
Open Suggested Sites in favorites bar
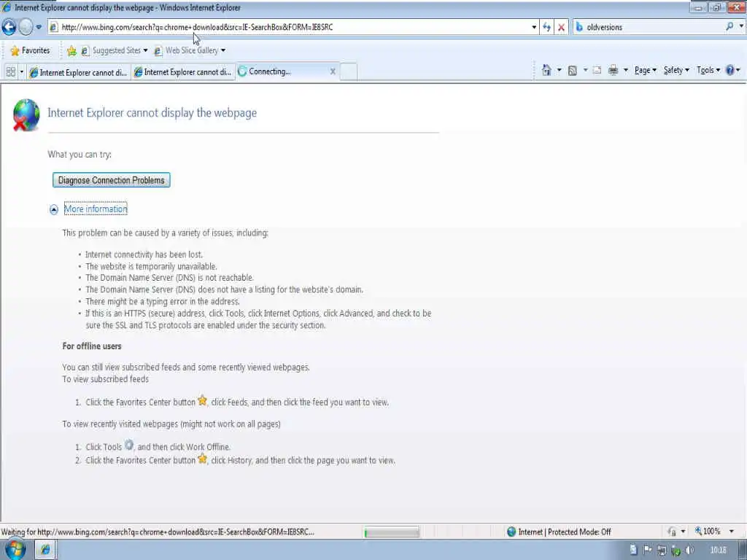[115, 50]
